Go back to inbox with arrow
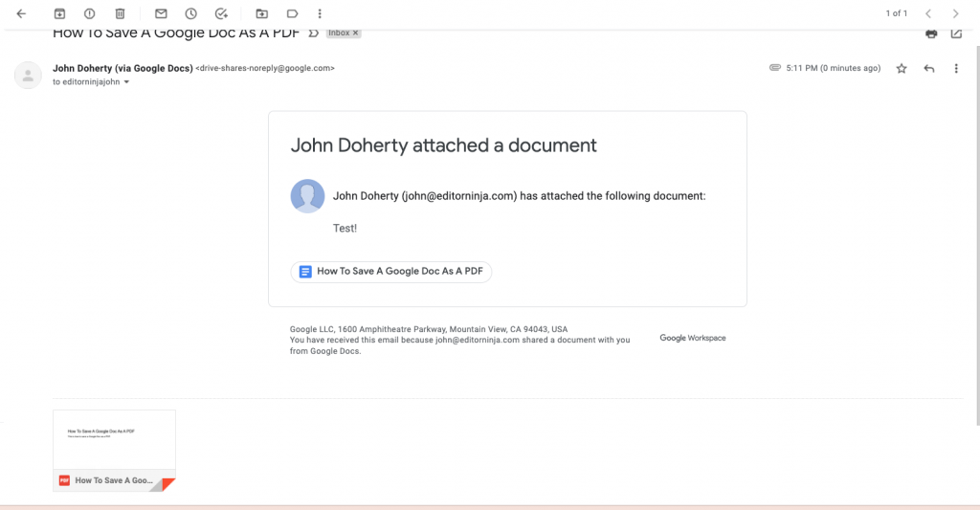Screen dimensions: 980x510 (21, 13)
